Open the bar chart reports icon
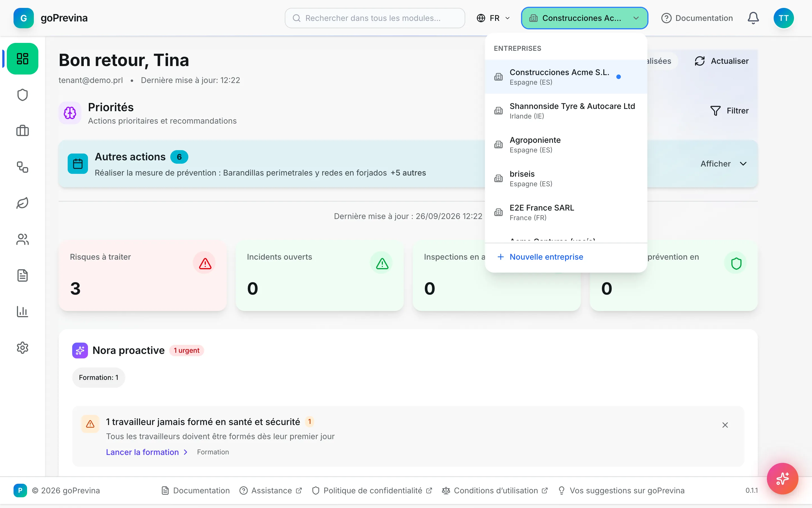Screen dimensions: 812x508 pyautogui.click(x=23, y=312)
